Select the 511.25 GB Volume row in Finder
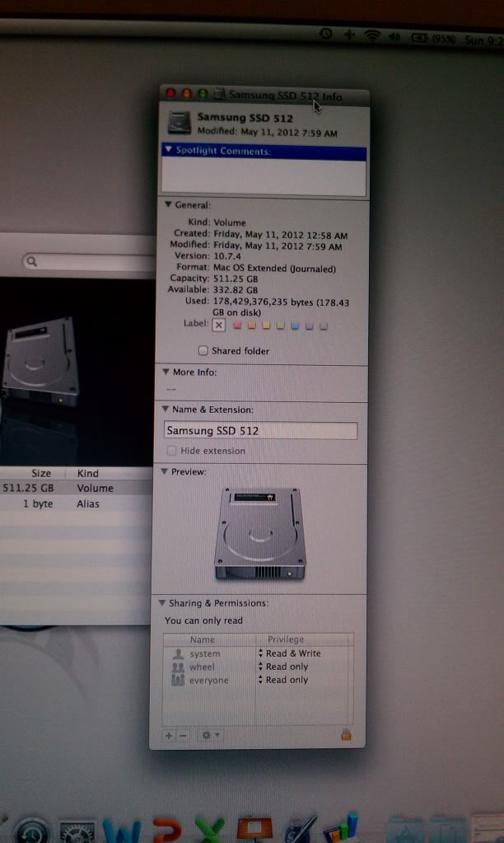 click(x=77, y=488)
